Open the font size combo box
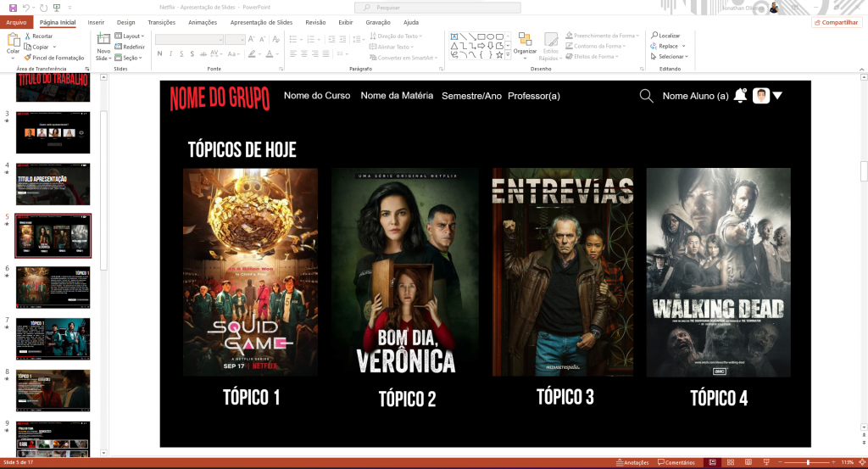This screenshot has height=469, width=868. pyautogui.click(x=235, y=39)
